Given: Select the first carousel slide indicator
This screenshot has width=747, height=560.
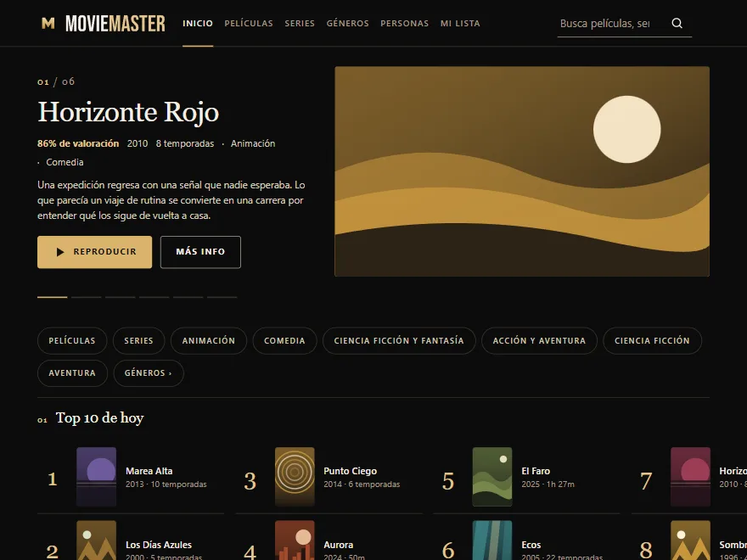Looking at the screenshot, I should [53, 297].
